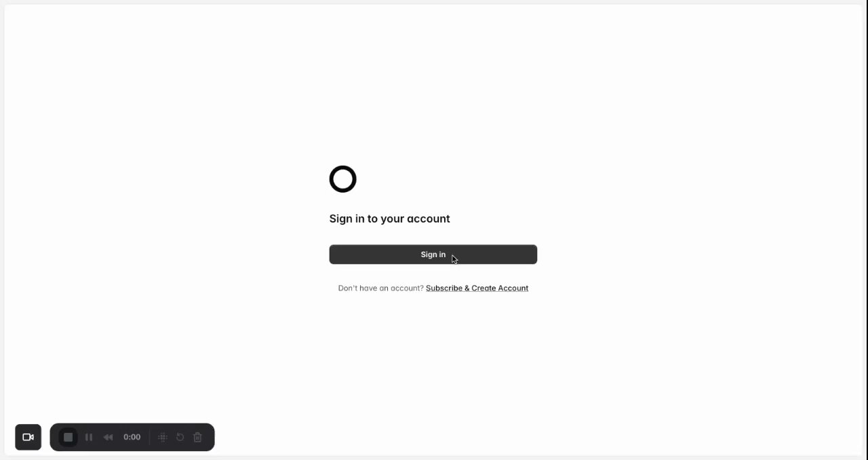Select the redo-take circular arrow

point(180,437)
